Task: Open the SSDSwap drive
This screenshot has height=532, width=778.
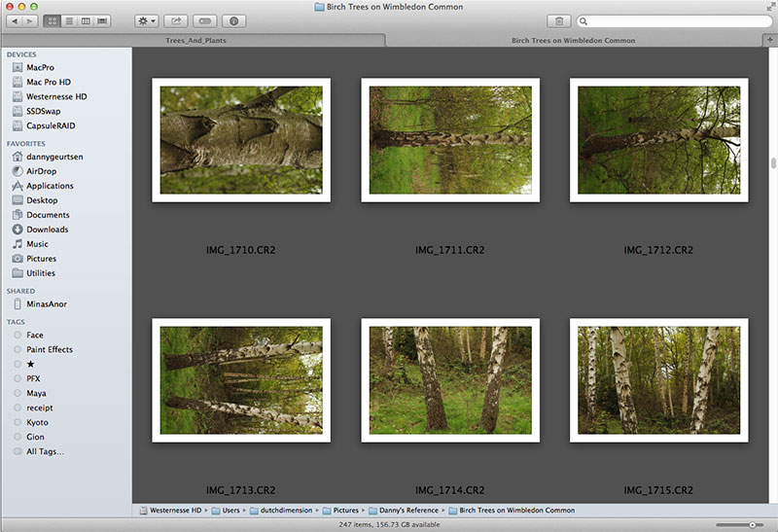Action: click(x=43, y=111)
